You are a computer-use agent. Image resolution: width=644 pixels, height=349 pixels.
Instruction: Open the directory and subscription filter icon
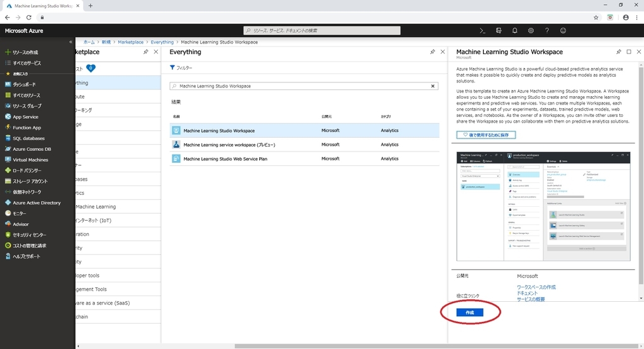[499, 31]
